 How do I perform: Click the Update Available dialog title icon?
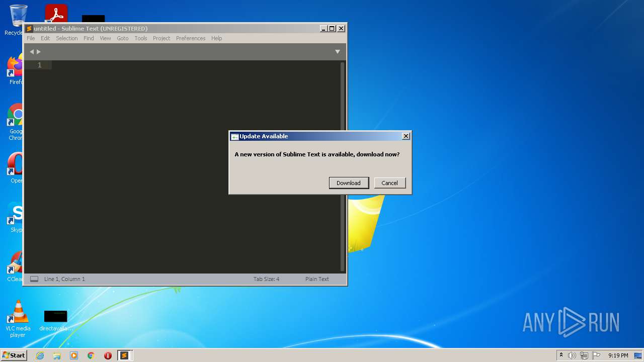pos(234,137)
